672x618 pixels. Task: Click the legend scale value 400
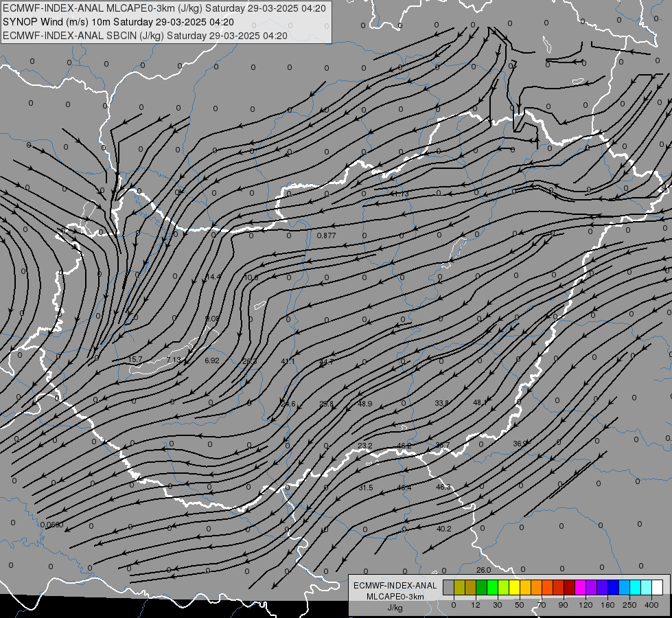tap(651, 605)
